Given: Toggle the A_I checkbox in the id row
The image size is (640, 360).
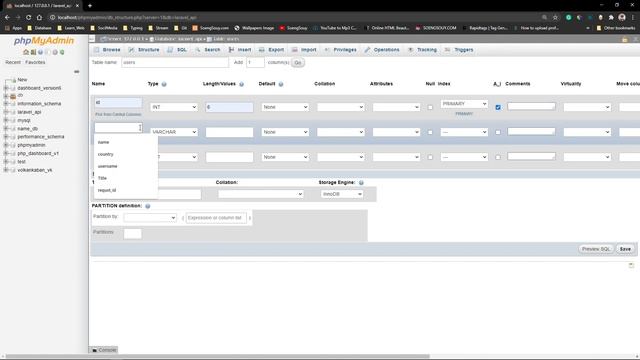Looking at the screenshot, I should 498,107.
